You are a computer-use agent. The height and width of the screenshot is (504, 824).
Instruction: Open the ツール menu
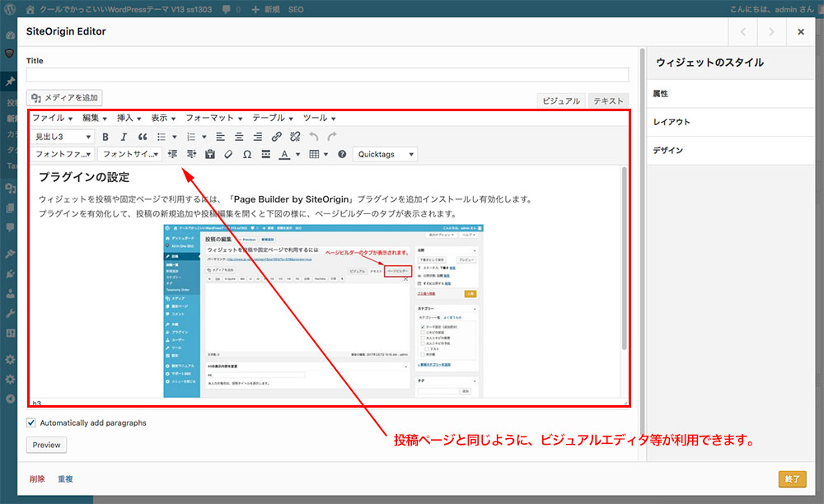320,118
